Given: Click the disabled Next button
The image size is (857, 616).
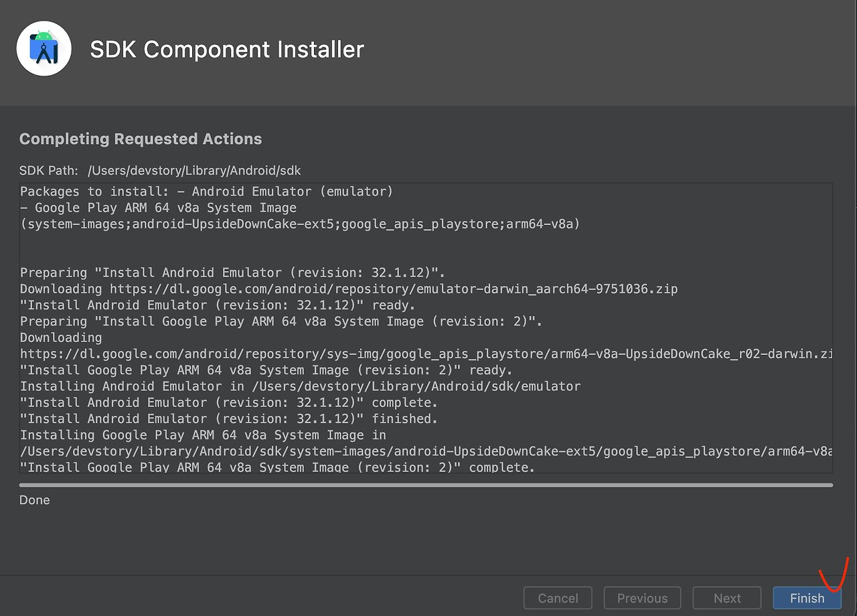Looking at the screenshot, I should (x=727, y=598).
